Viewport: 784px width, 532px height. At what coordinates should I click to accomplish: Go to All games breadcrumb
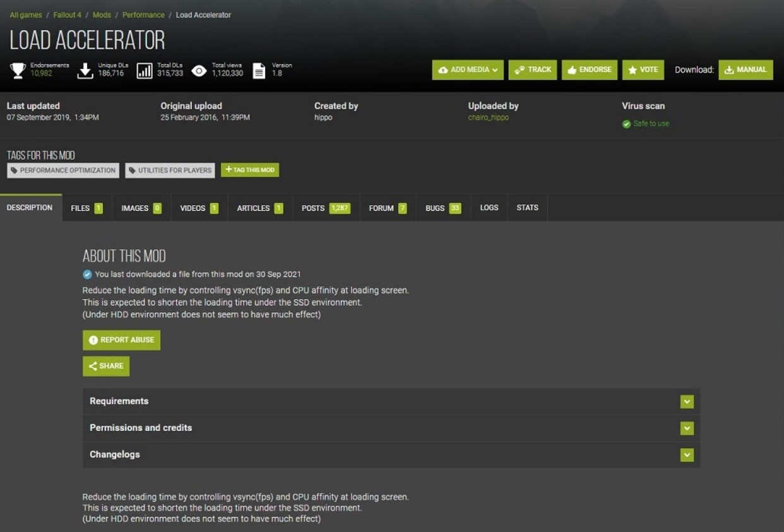tap(26, 15)
